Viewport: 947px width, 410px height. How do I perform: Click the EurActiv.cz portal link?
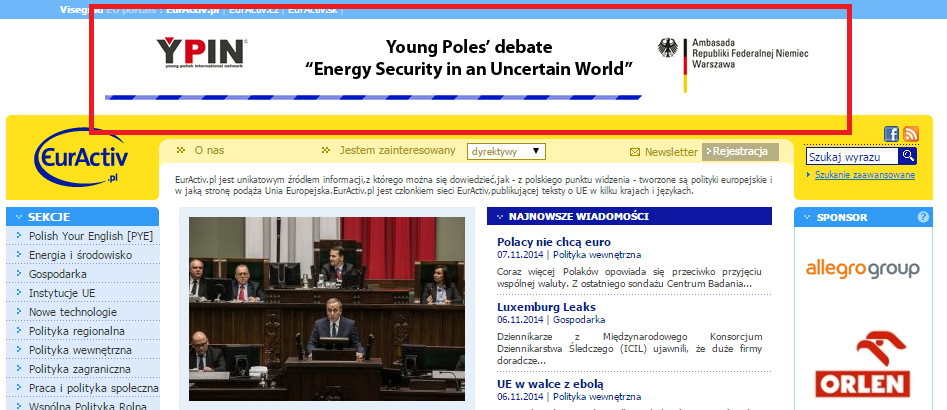point(254,10)
